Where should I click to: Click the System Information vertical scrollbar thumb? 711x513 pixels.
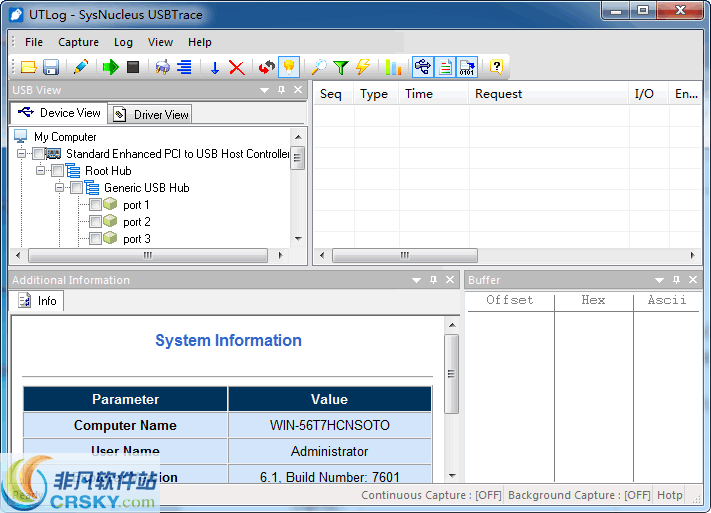(x=451, y=374)
